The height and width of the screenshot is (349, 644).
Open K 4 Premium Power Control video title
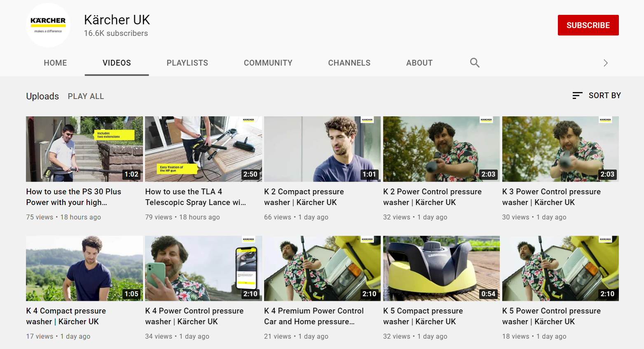314,316
